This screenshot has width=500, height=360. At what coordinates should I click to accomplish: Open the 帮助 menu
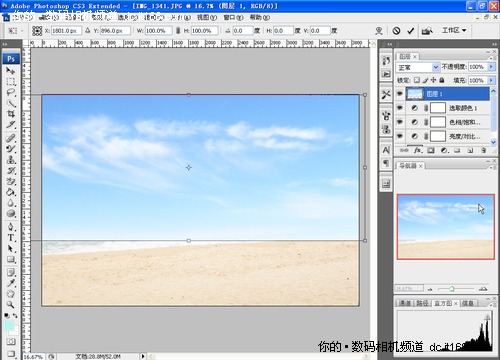tap(260, 17)
